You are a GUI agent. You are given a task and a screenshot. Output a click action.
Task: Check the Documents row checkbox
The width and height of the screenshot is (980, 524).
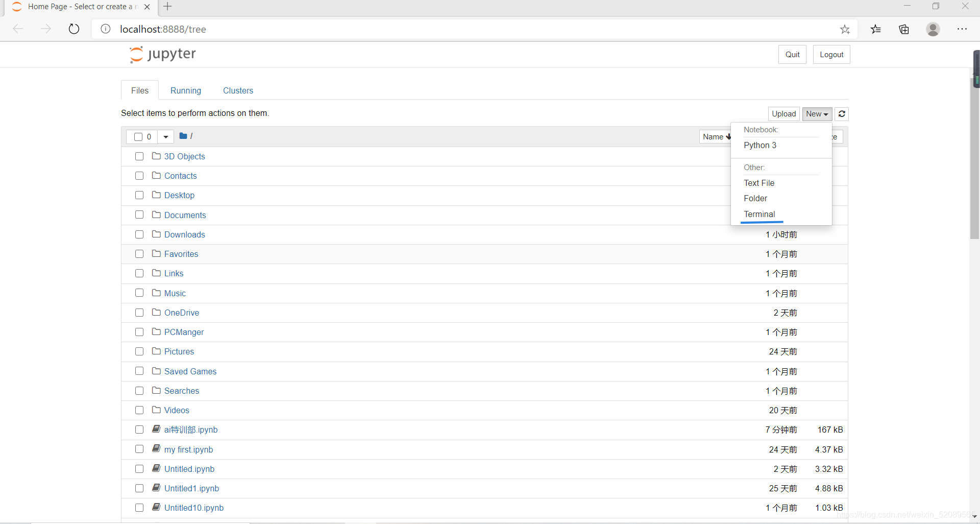[139, 215]
